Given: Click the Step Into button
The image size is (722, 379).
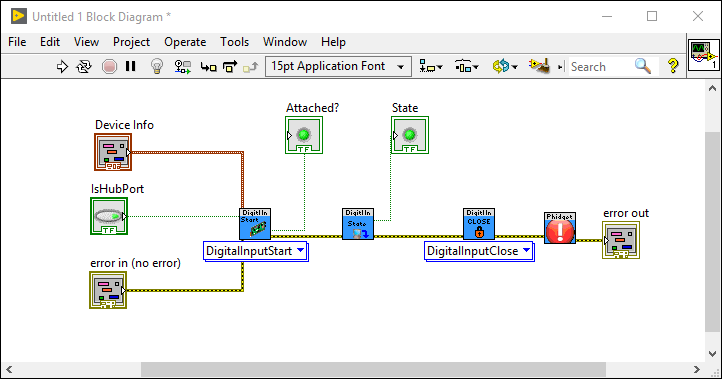Looking at the screenshot, I should [x=209, y=67].
